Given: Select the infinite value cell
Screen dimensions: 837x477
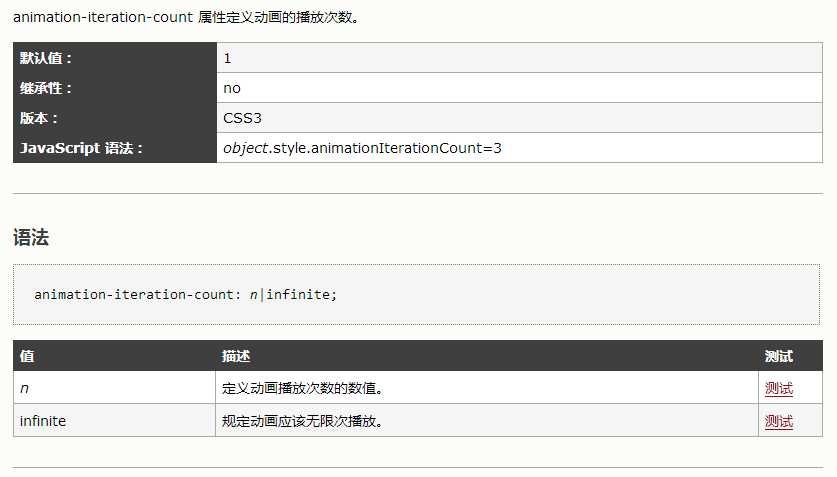Looking at the screenshot, I should [x=114, y=420].
